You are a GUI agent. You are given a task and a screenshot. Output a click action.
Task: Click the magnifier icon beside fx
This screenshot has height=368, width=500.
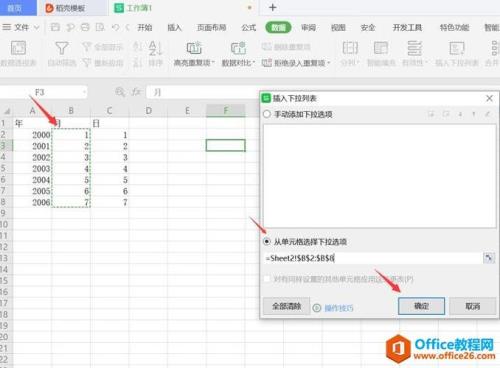tap(120, 92)
